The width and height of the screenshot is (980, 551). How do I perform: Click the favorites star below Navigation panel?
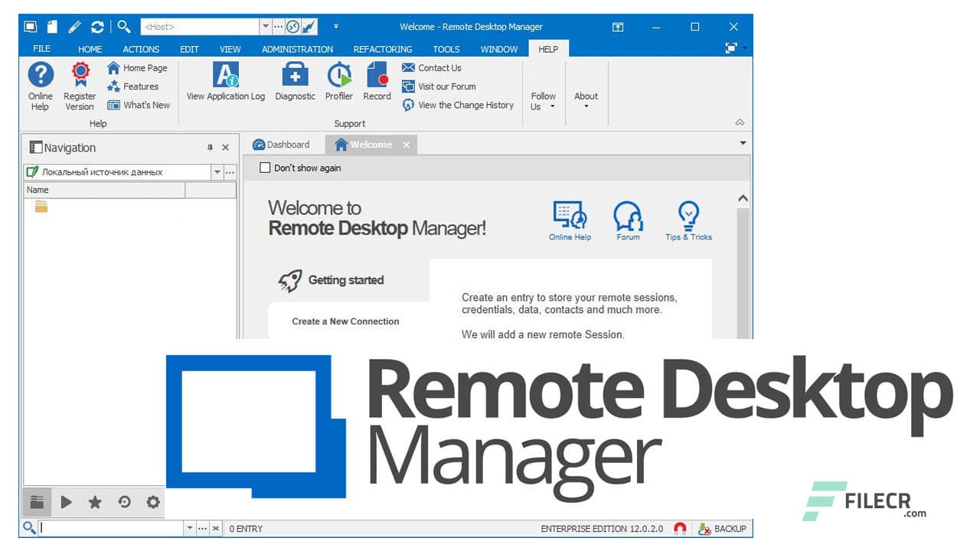95,502
